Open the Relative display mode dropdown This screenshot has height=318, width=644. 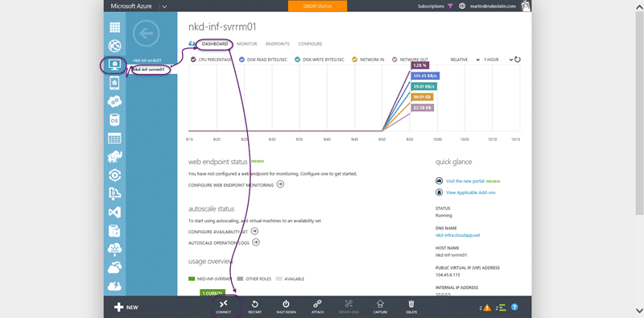pos(465,60)
